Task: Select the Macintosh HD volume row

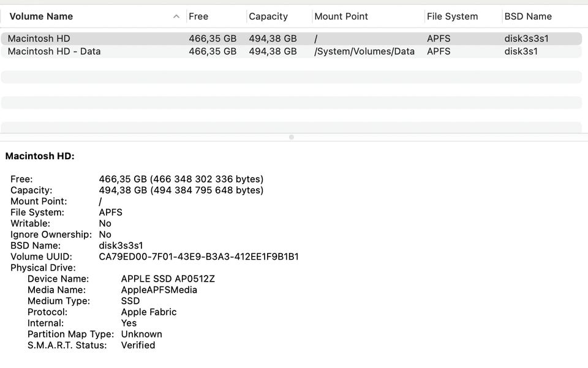Action: 39,39
